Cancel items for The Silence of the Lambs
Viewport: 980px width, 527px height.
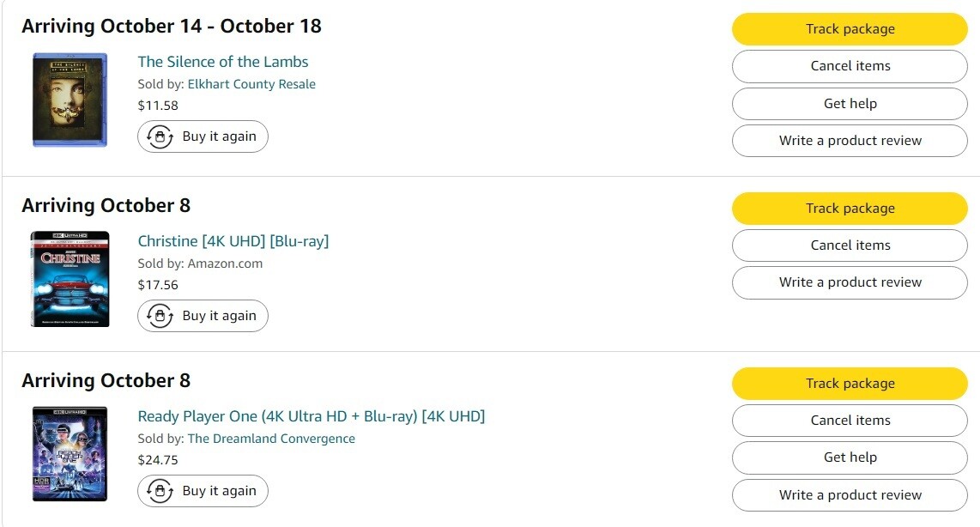[850, 66]
